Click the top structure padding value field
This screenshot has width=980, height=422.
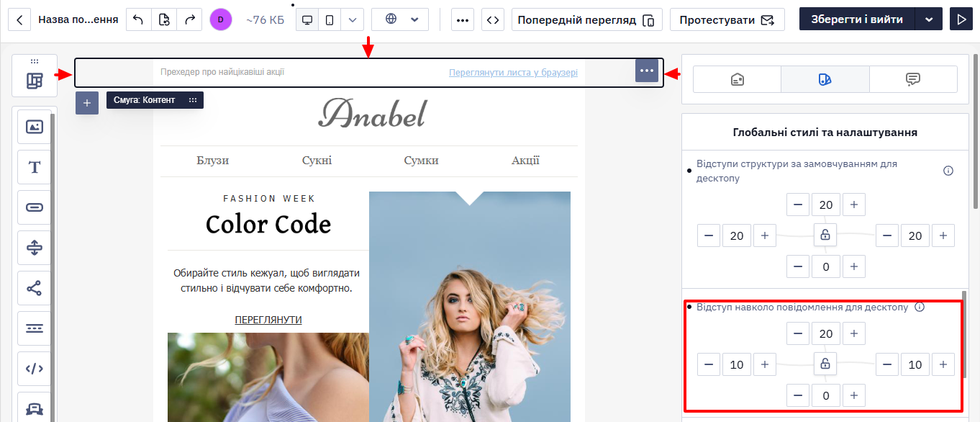pyautogui.click(x=826, y=205)
